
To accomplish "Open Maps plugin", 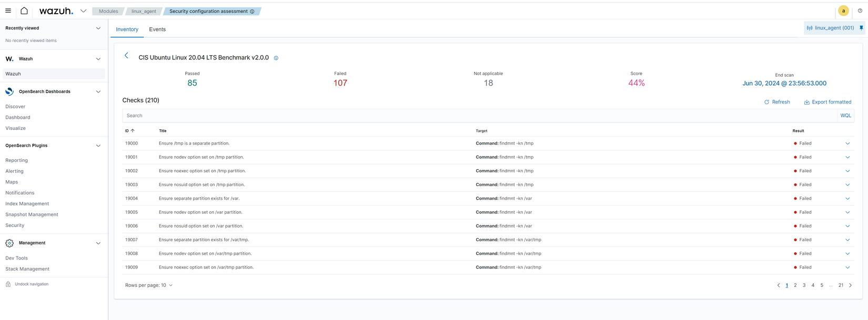I will pos(12,182).
